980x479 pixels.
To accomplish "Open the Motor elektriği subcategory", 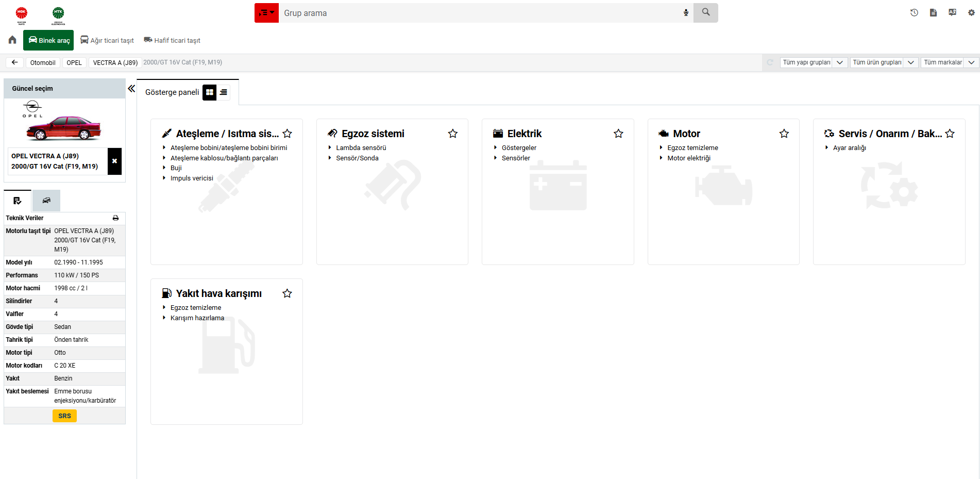I will pos(689,158).
